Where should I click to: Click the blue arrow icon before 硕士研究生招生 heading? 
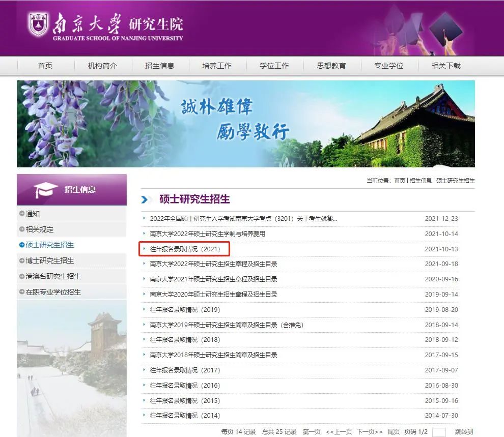145,200
